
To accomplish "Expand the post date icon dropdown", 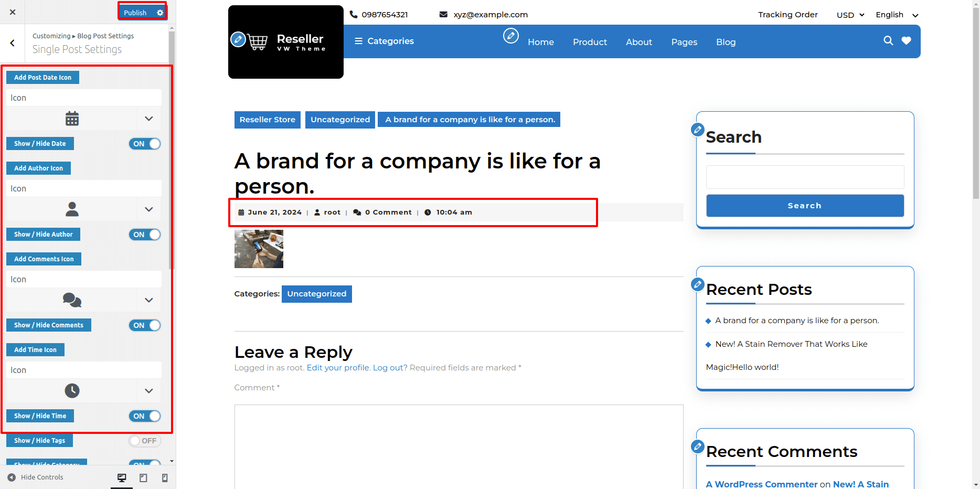I will click(x=148, y=119).
